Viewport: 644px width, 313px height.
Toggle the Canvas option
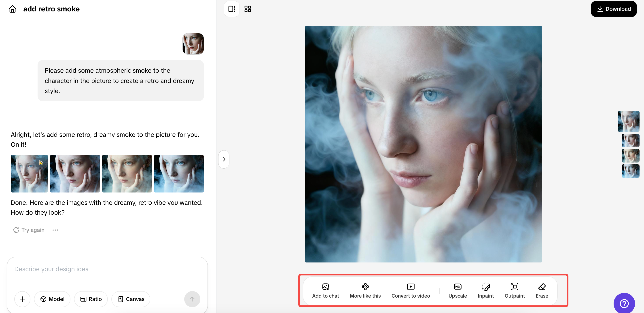click(131, 299)
